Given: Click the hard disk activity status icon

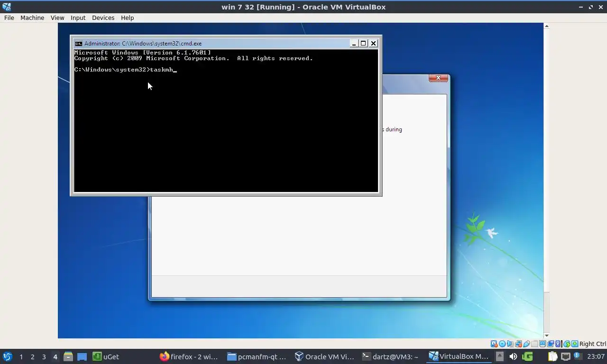Looking at the screenshot, I should coord(494,344).
